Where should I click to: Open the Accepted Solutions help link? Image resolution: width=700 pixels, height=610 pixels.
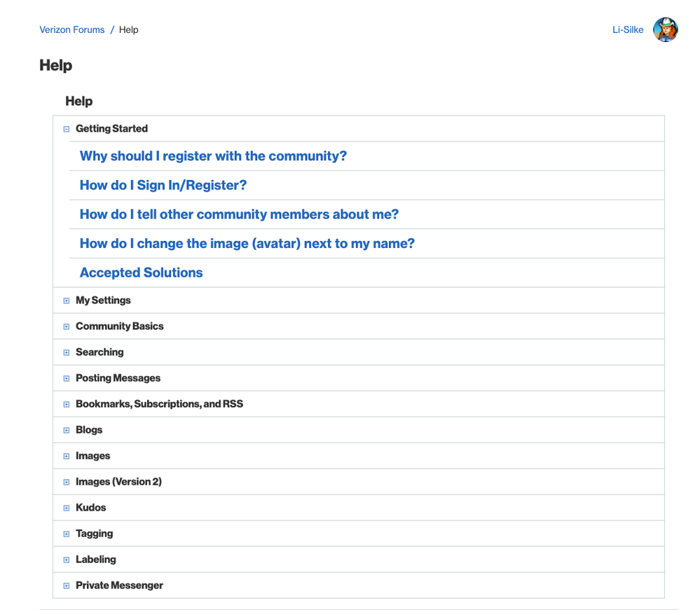pos(141,272)
